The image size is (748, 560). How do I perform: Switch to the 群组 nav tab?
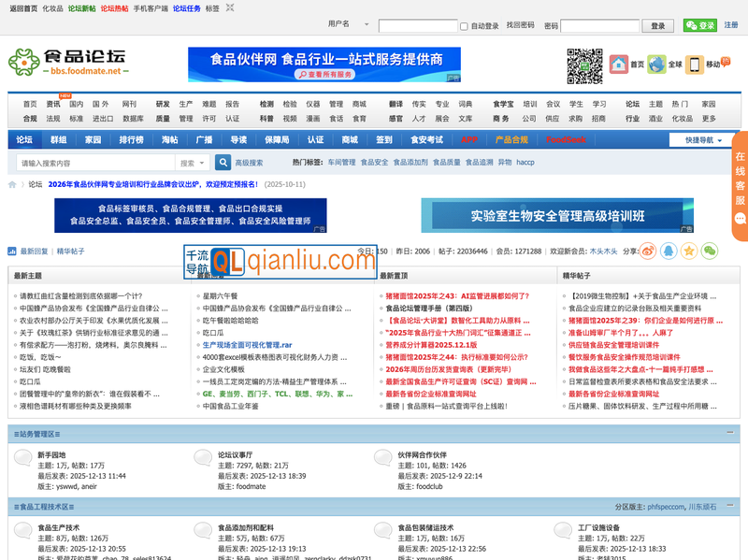[x=58, y=139]
